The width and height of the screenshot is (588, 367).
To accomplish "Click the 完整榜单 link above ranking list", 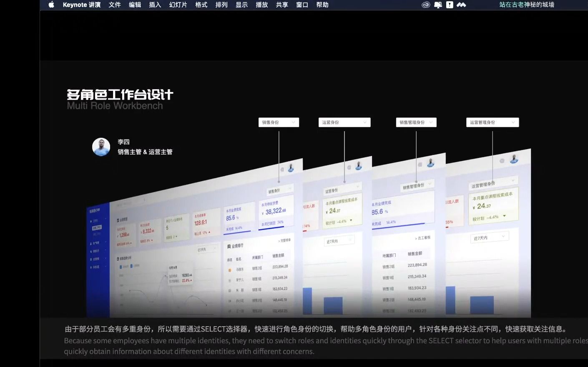I will pyautogui.click(x=285, y=240).
